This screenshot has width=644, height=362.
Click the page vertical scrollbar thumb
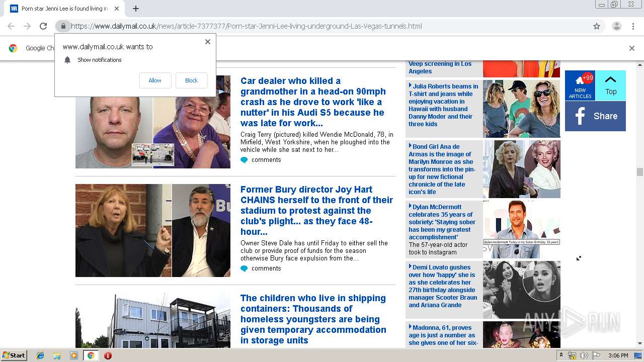[640, 172]
